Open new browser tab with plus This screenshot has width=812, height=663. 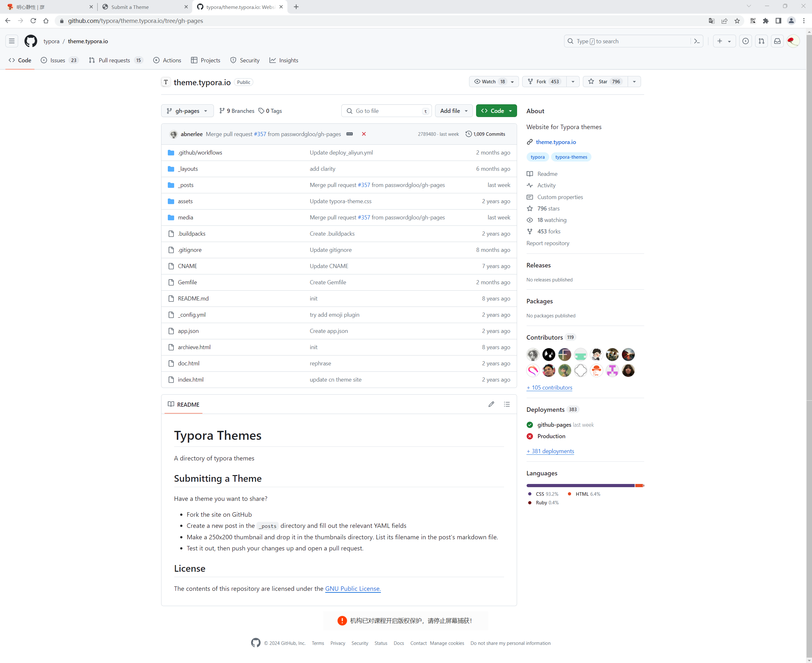coord(296,7)
